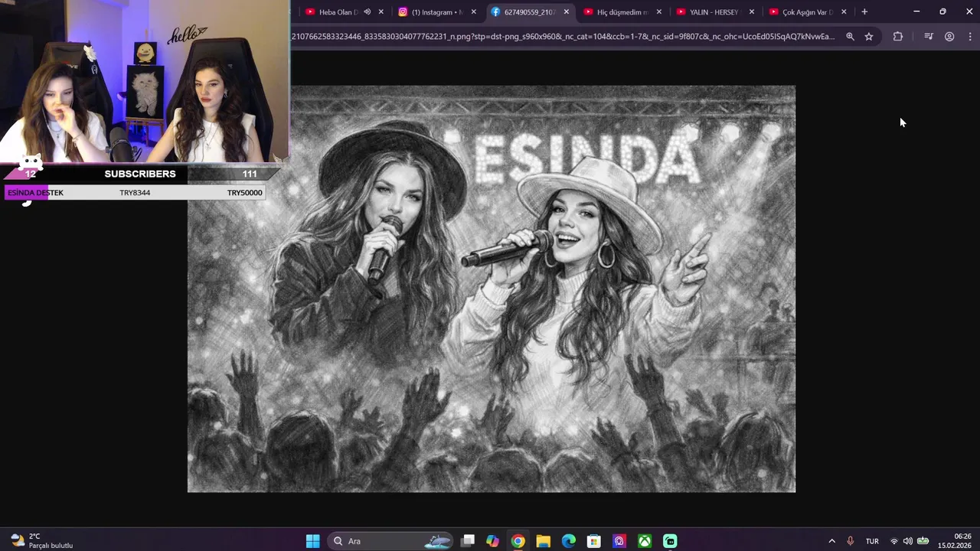This screenshot has width=980, height=551.
Task: Click the zoom magnifier icon in address bar
Action: (850, 37)
